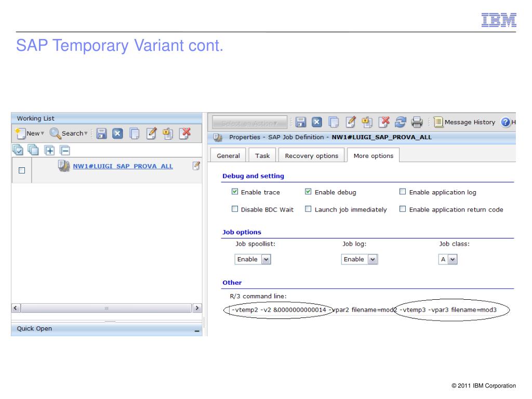532x399 pixels.
Task: Switch to the Recovery options tab
Action: coord(312,156)
